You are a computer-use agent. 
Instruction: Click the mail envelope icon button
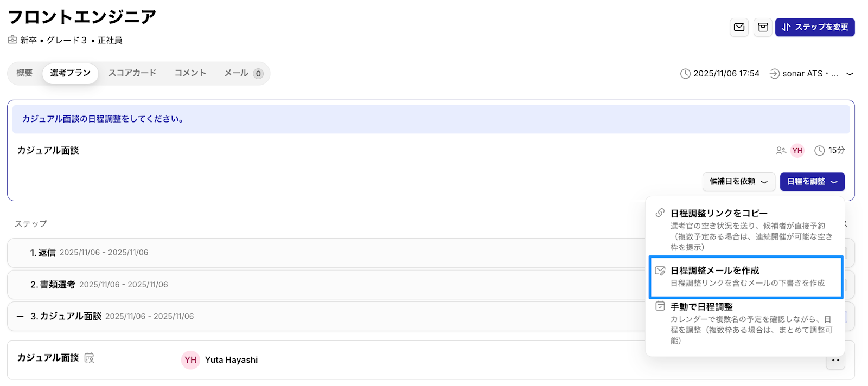coord(739,27)
